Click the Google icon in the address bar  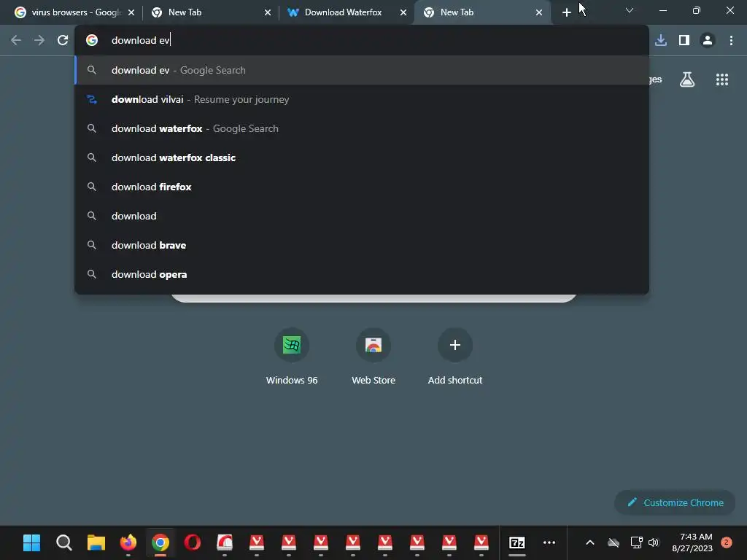point(92,41)
